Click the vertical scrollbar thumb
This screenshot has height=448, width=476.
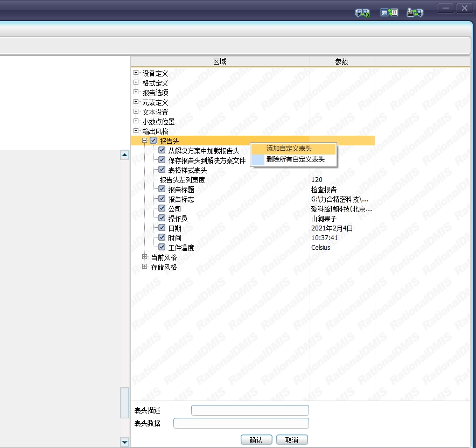click(124, 402)
